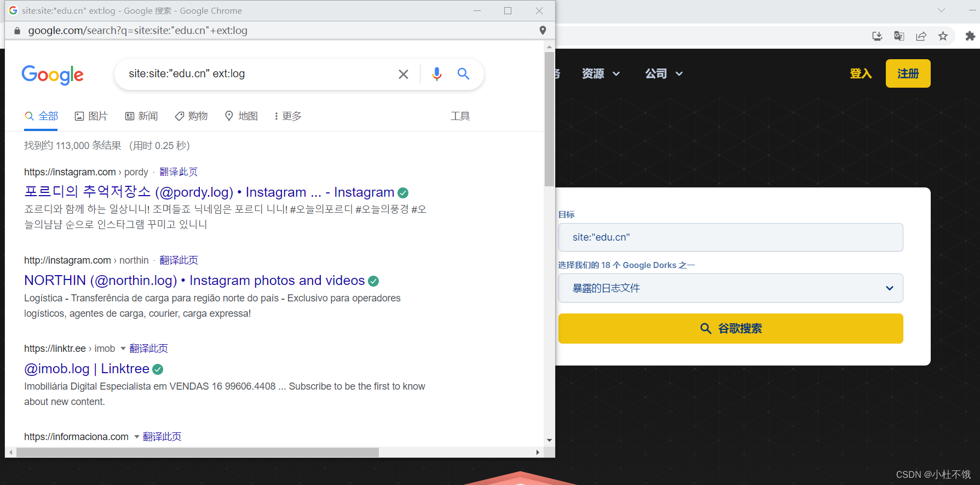
Task: Click the horizontal scrollbar thumb in popup
Action: point(197,453)
